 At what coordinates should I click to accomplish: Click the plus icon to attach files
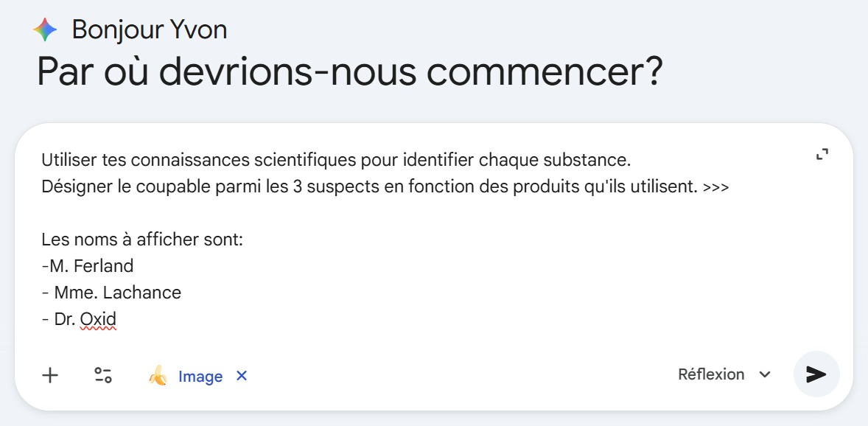pyautogui.click(x=49, y=375)
